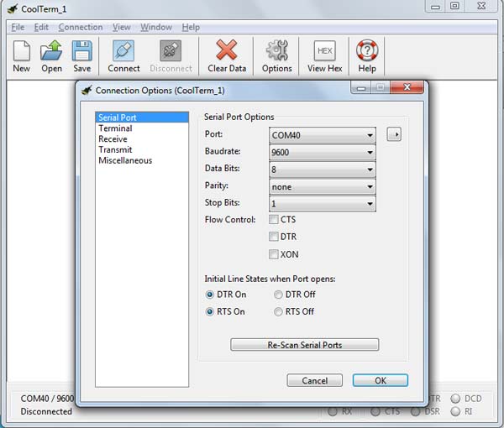Open a file with the Open icon
This screenshot has height=428, width=504.
tap(51, 52)
